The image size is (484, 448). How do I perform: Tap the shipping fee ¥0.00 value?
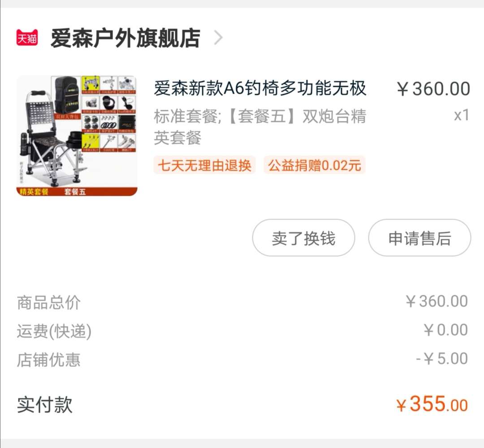446,330
